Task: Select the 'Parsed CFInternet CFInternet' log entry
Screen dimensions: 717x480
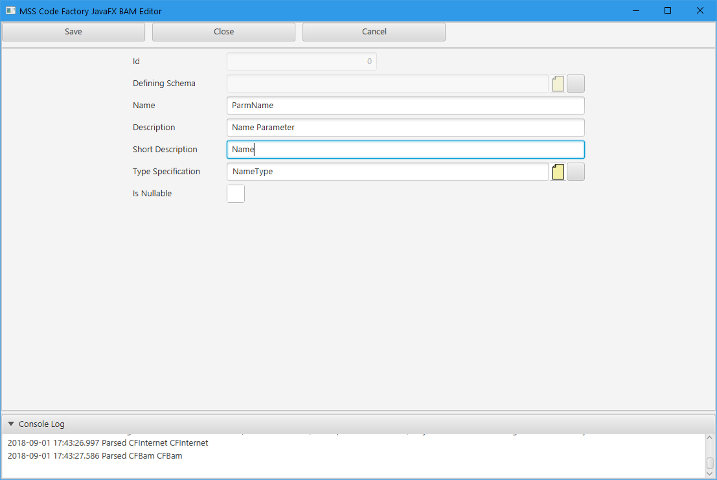Action: click(108, 443)
